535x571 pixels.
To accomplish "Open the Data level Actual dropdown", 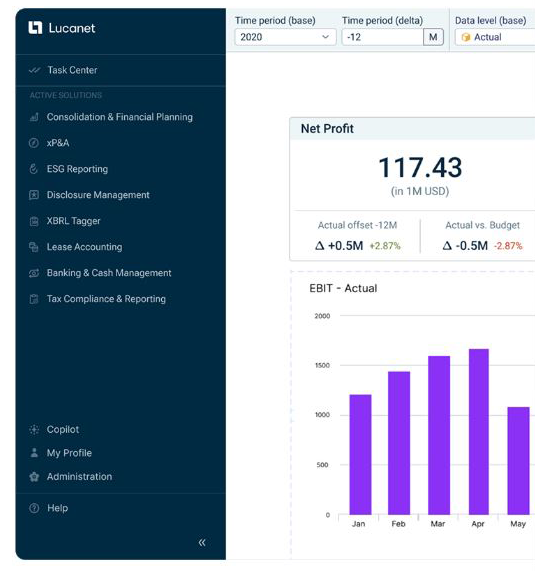I will (x=495, y=37).
